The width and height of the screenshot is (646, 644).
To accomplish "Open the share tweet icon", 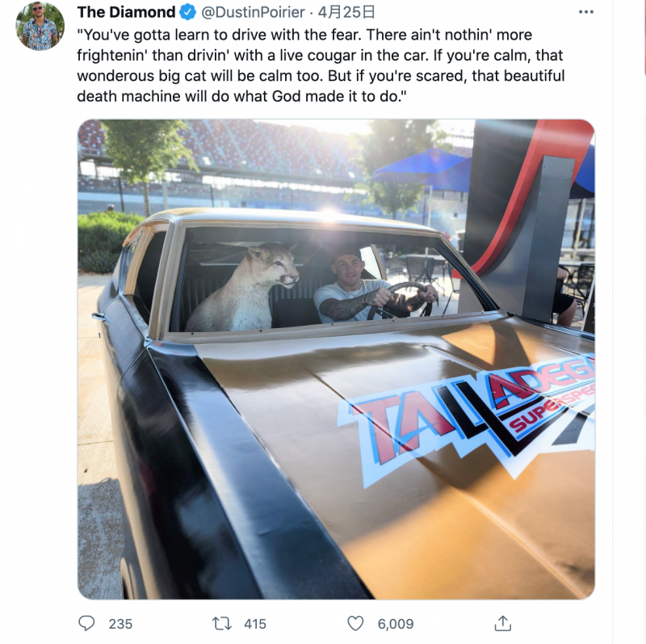I will (502, 623).
